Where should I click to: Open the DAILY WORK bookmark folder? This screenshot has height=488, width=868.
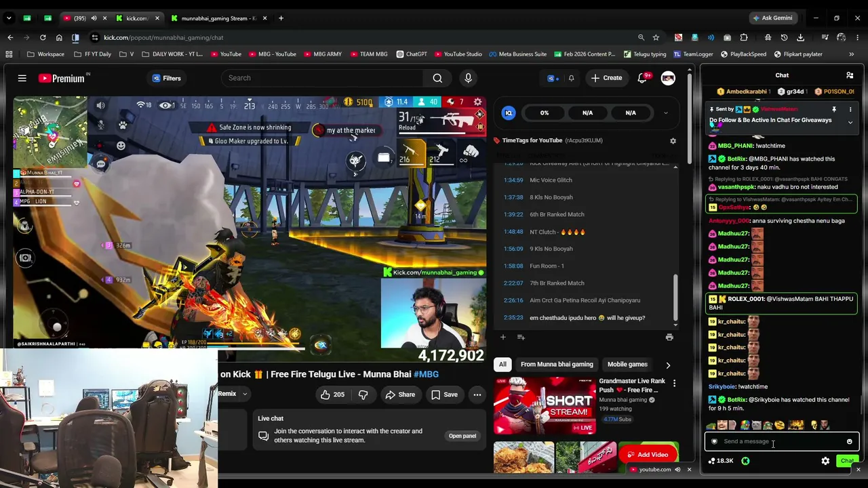(172, 54)
